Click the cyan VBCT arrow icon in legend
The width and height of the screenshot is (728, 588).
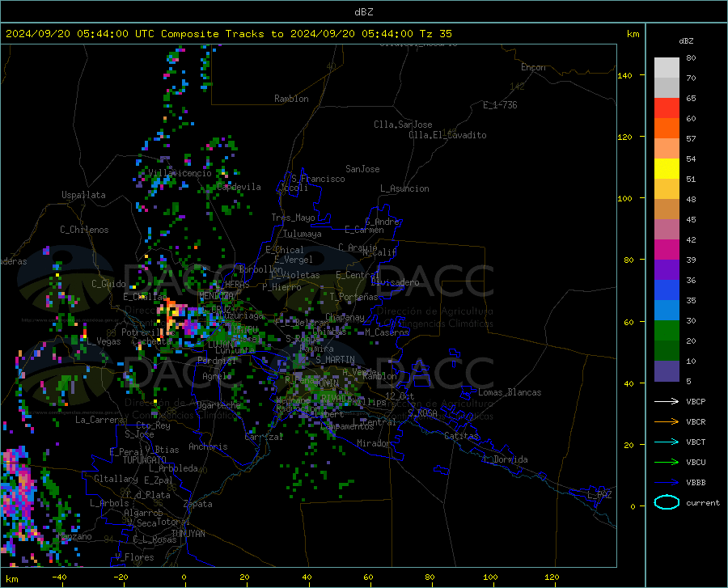point(667,442)
